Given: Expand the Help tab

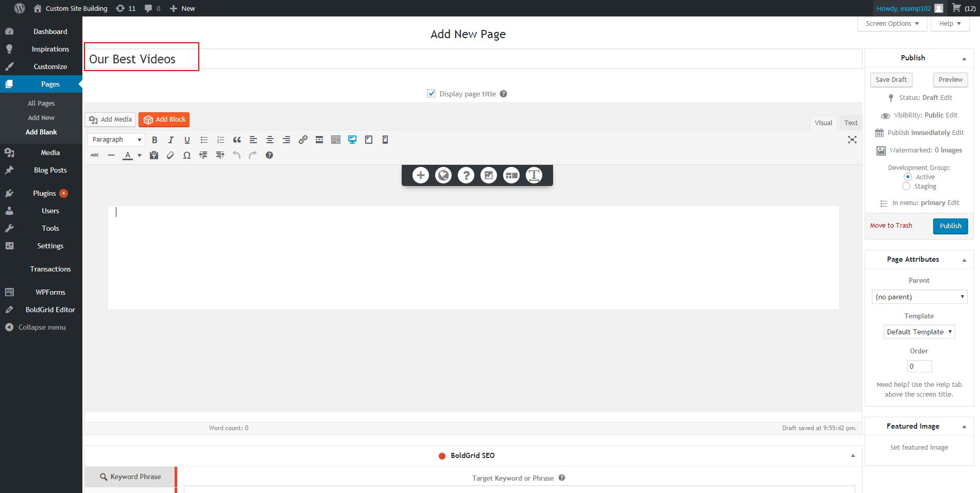Looking at the screenshot, I should point(950,24).
